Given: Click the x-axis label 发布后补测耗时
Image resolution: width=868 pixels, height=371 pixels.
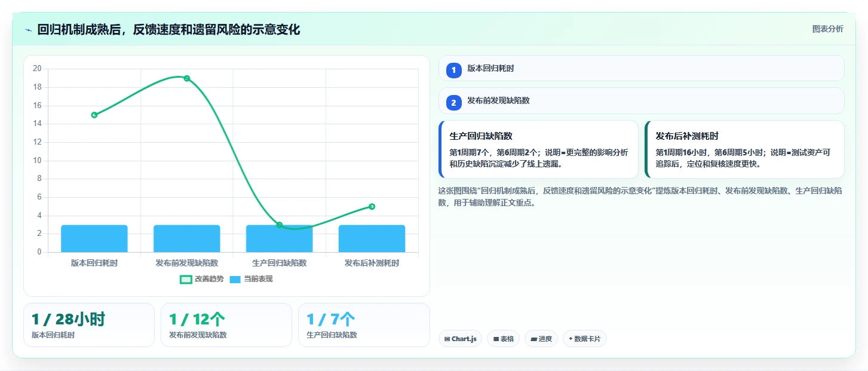Looking at the screenshot, I should click(372, 263).
